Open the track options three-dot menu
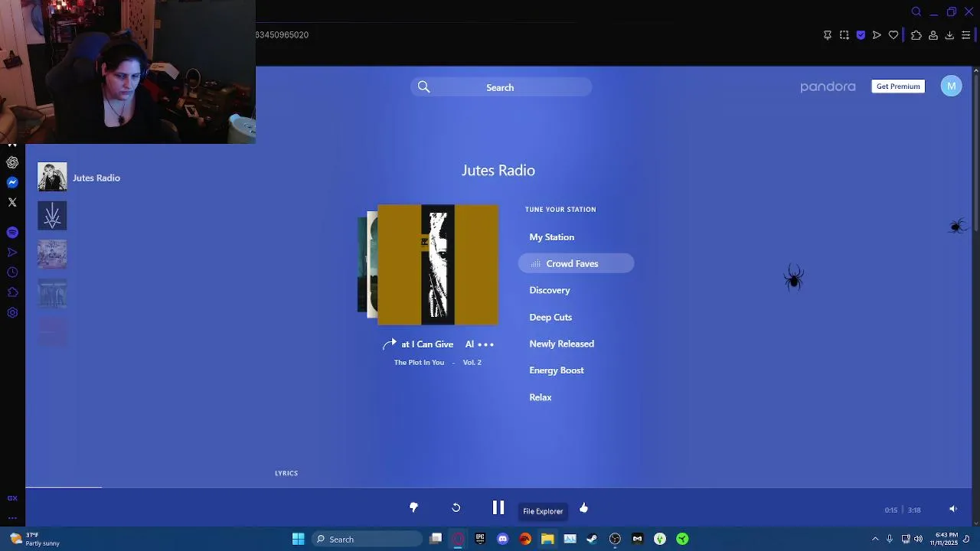 point(486,344)
